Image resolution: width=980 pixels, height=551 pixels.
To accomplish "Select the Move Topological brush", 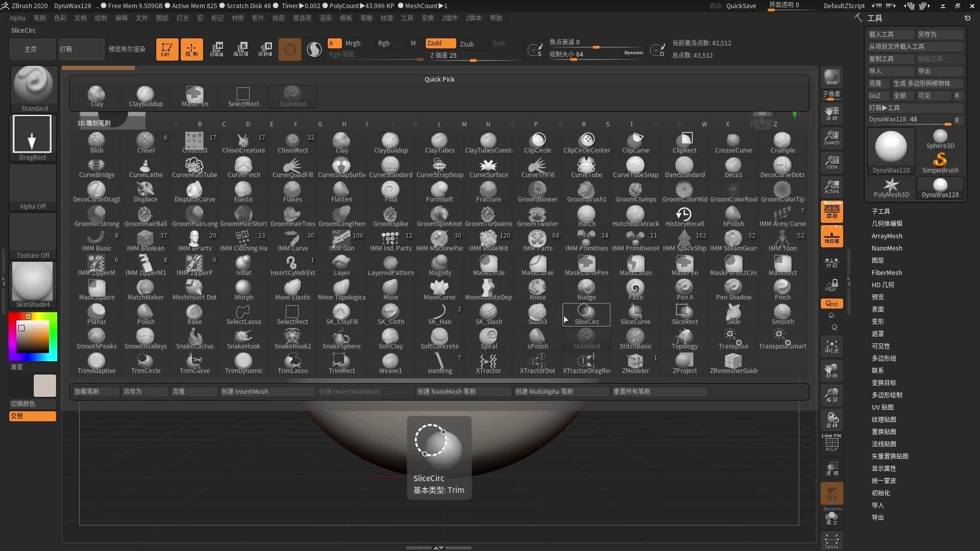I will click(x=341, y=290).
